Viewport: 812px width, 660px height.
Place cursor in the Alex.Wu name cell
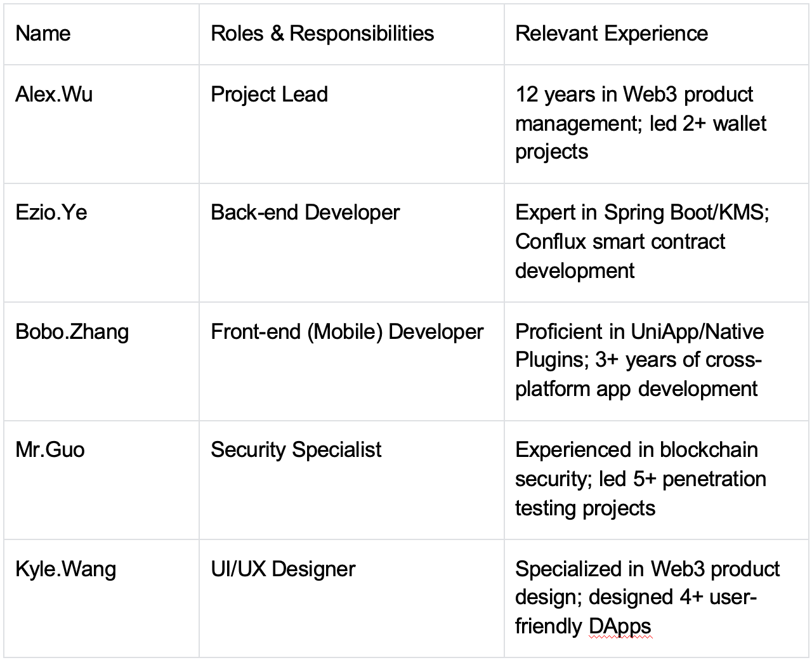pos(54,95)
